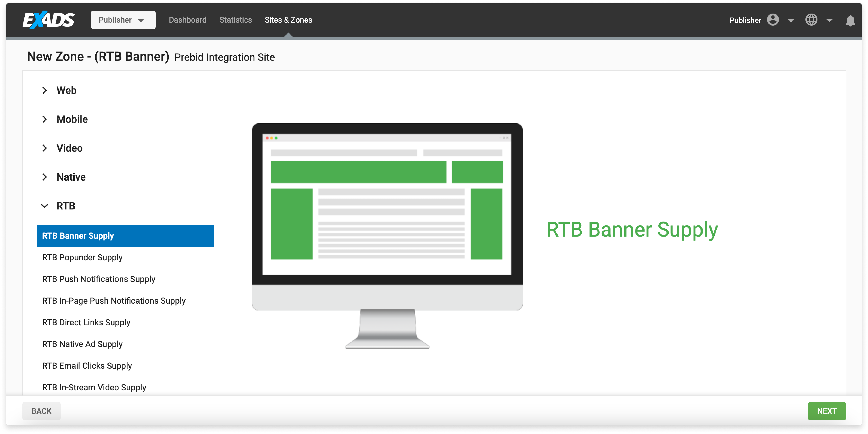
Task: Click the globe language icon
Action: [811, 20]
